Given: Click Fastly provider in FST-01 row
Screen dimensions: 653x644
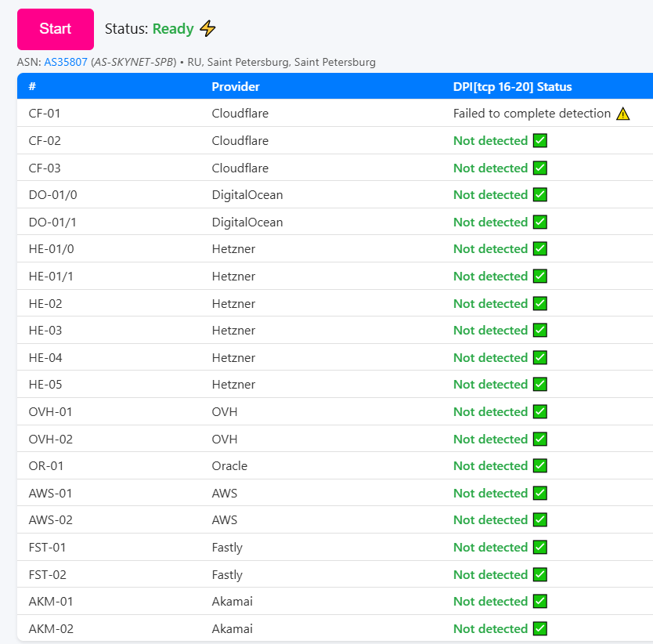Looking at the screenshot, I should click(x=227, y=548).
